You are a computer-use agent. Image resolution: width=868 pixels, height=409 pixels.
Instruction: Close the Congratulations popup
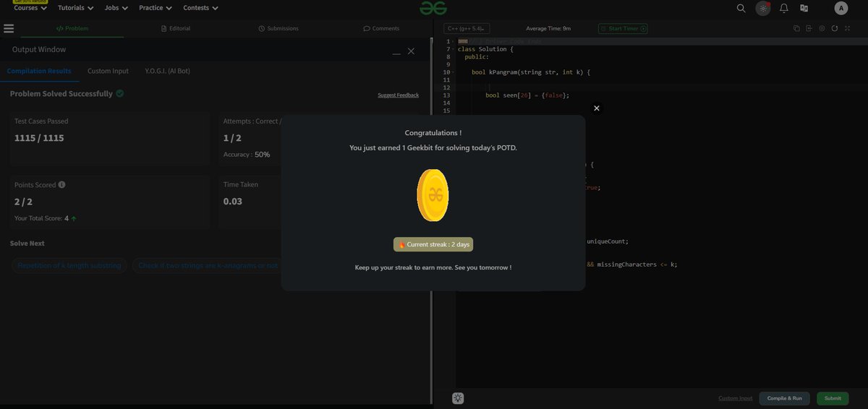pos(596,108)
